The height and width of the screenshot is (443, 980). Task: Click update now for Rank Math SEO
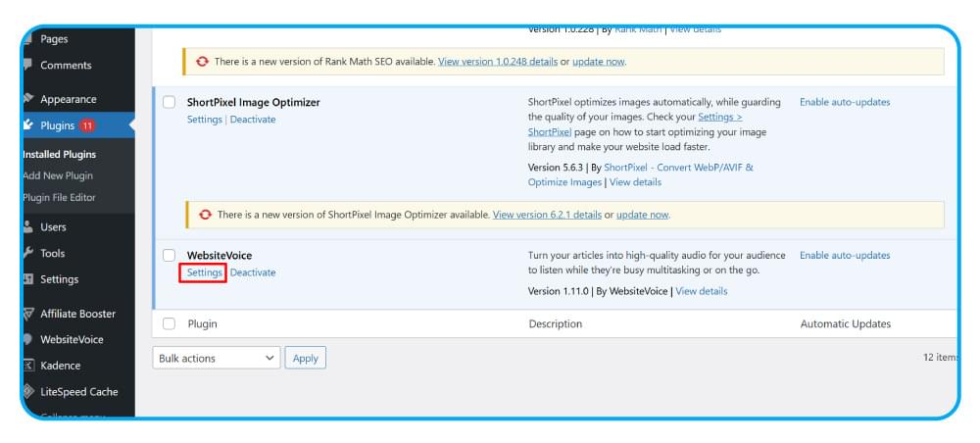pyautogui.click(x=598, y=62)
